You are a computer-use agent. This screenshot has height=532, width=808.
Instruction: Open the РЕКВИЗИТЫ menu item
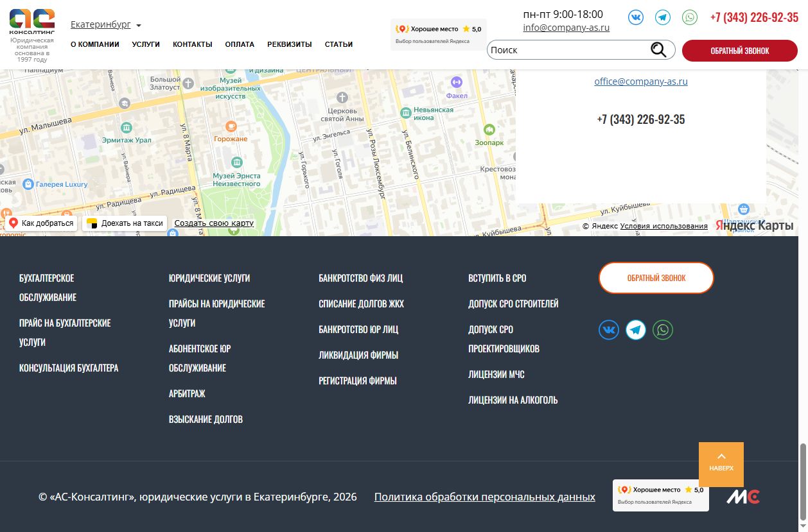click(x=290, y=44)
